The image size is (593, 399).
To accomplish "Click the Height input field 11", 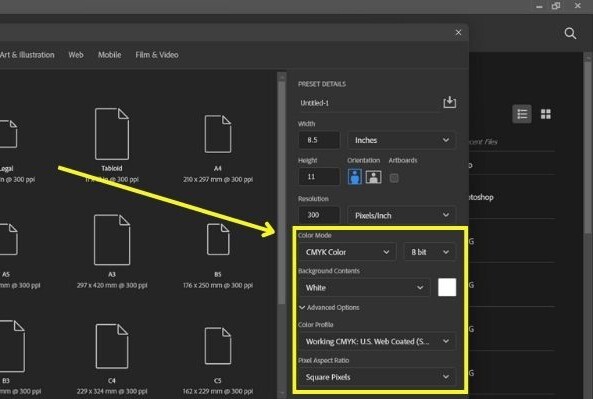I will click(x=319, y=177).
